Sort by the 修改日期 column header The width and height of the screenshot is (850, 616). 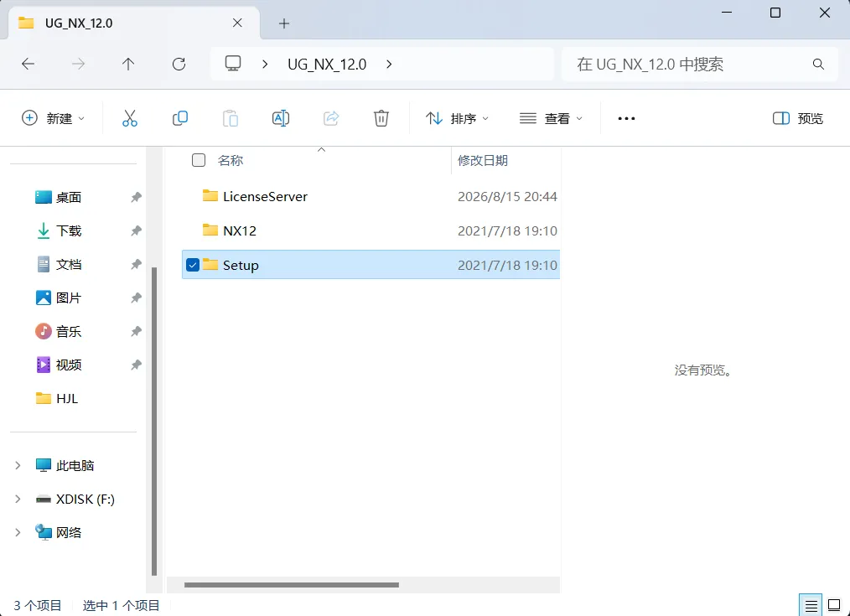[483, 160]
